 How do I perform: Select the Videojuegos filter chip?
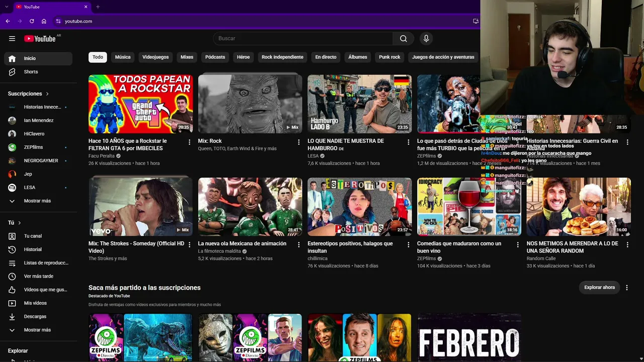click(x=155, y=57)
